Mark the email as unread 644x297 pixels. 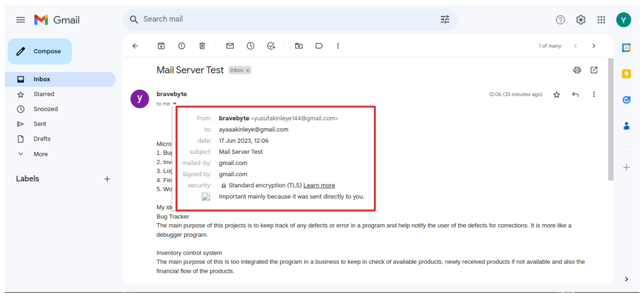point(230,46)
